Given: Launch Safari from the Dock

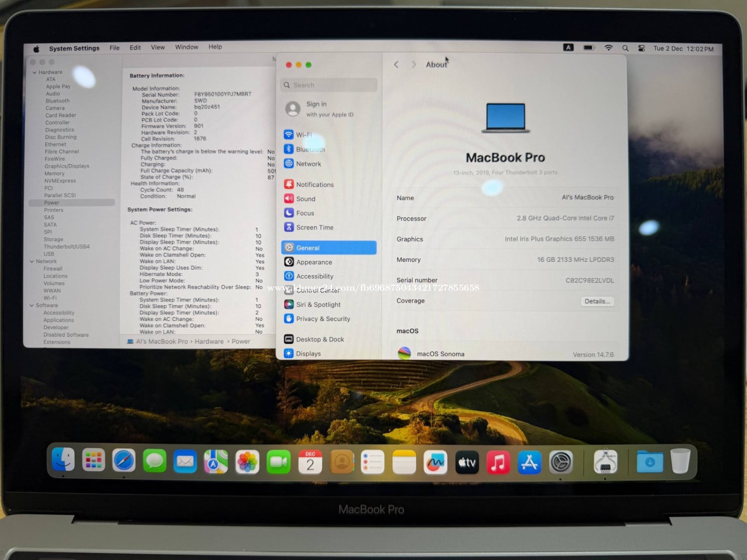Looking at the screenshot, I should click(124, 461).
